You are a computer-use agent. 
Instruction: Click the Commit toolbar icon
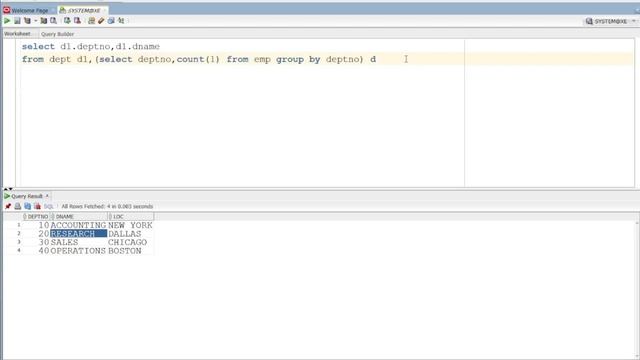[x=67, y=21]
